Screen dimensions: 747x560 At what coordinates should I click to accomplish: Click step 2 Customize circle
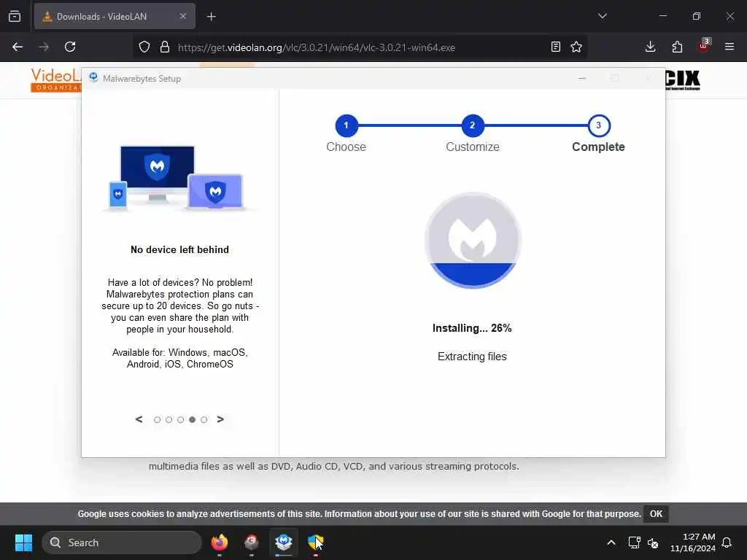tap(473, 125)
